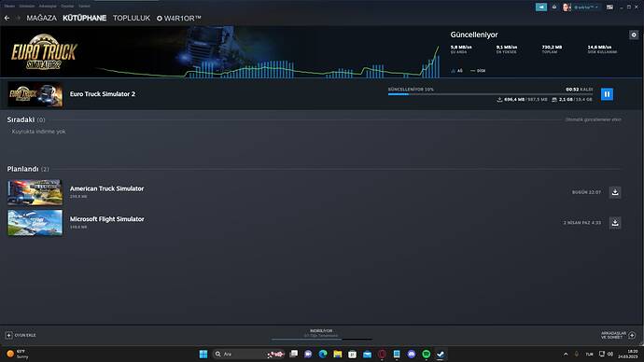Open the notifications bell icon

click(x=554, y=7)
